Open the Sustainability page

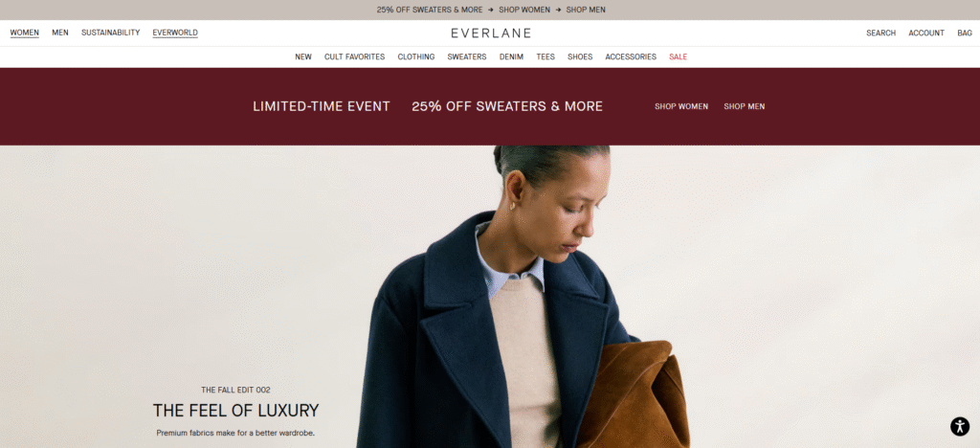point(111,34)
